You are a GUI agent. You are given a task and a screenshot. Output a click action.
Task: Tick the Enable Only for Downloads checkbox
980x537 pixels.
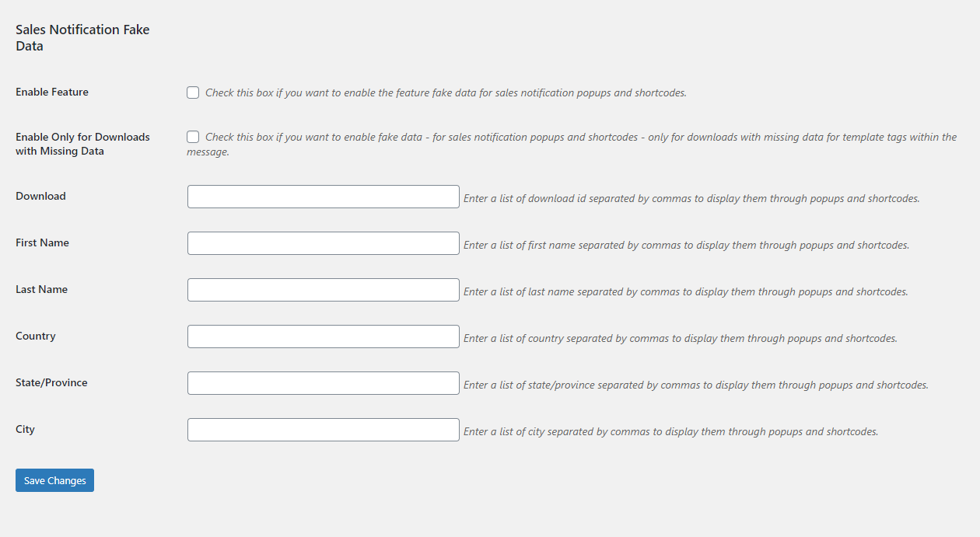(193, 137)
